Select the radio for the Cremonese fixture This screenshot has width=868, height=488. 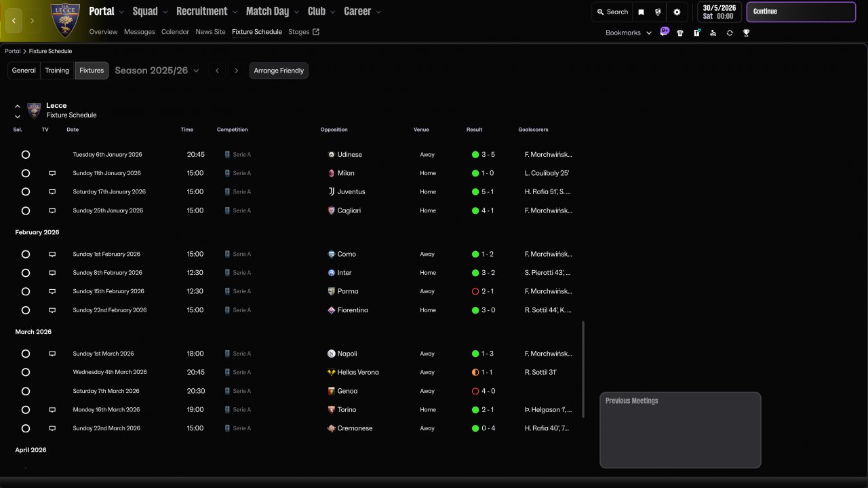pyautogui.click(x=26, y=428)
